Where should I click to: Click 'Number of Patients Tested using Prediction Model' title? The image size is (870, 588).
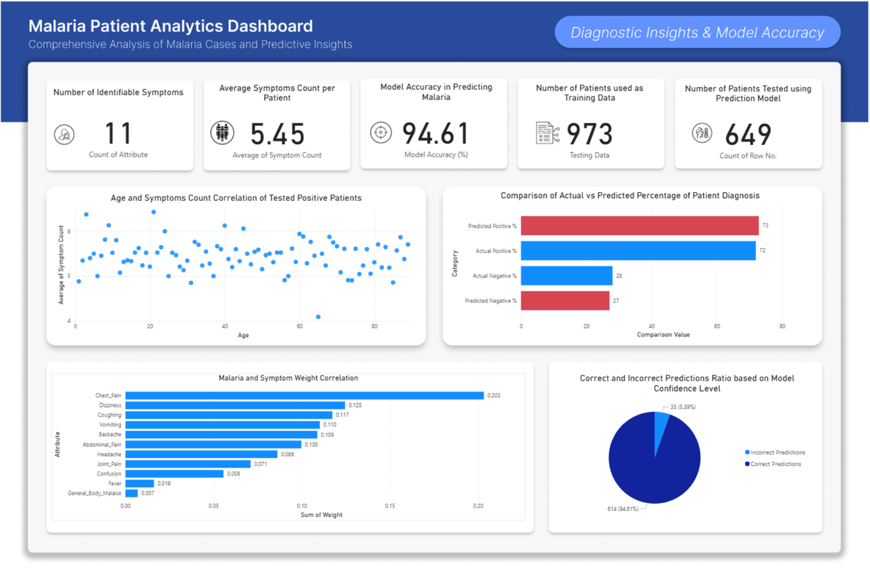pos(748,94)
